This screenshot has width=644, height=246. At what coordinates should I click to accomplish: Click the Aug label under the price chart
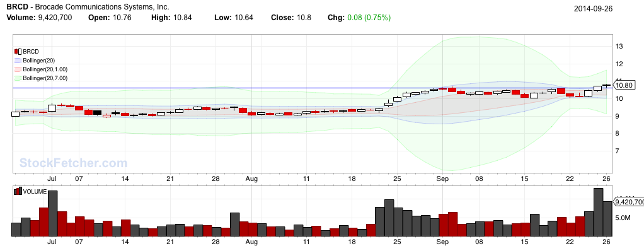point(251,179)
